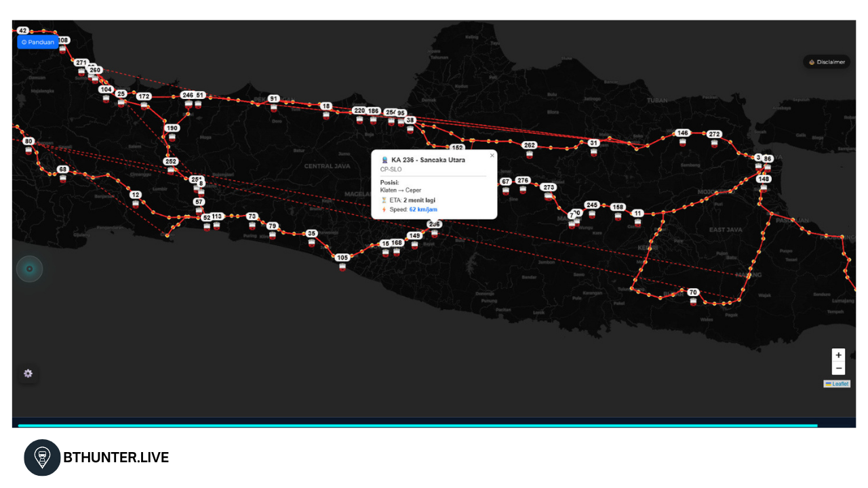
Task: Click train marker 91 on the northern line
Action: pyautogui.click(x=275, y=98)
